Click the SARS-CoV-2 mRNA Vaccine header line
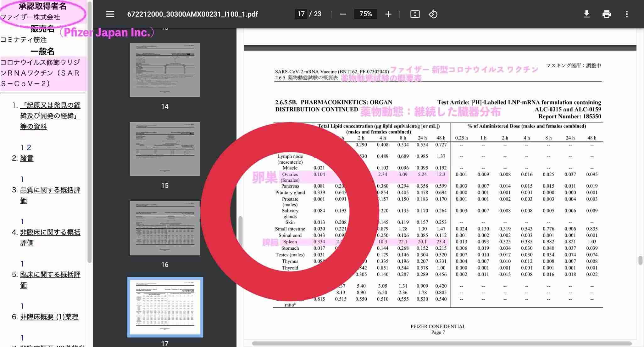This screenshot has height=347, width=644. coord(332,71)
